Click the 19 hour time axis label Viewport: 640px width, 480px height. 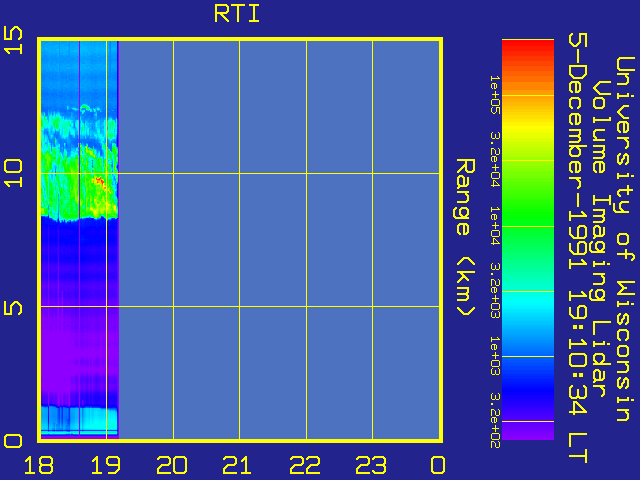[x=106, y=465]
